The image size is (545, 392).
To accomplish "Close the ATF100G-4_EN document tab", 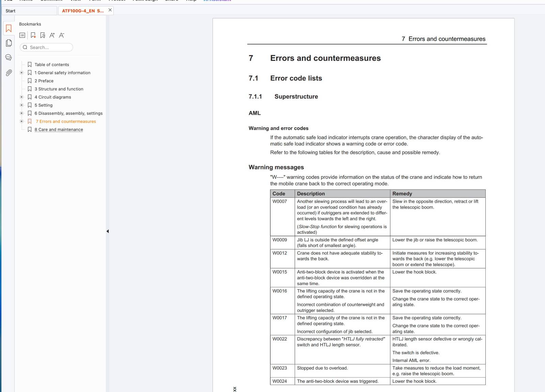I will click(x=110, y=10).
